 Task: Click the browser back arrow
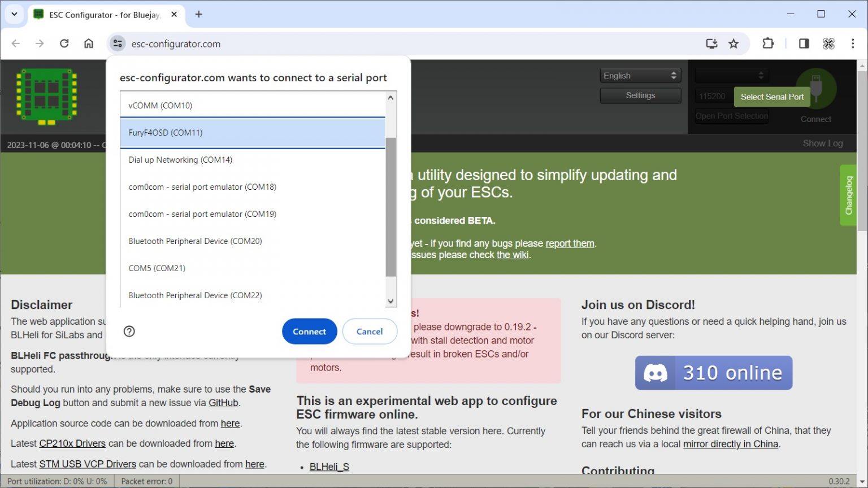click(16, 43)
